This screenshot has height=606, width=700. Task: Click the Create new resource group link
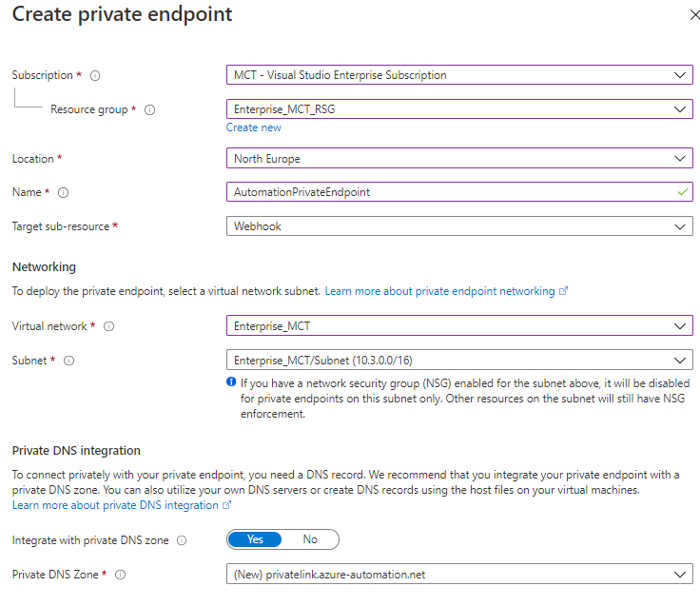254,127
